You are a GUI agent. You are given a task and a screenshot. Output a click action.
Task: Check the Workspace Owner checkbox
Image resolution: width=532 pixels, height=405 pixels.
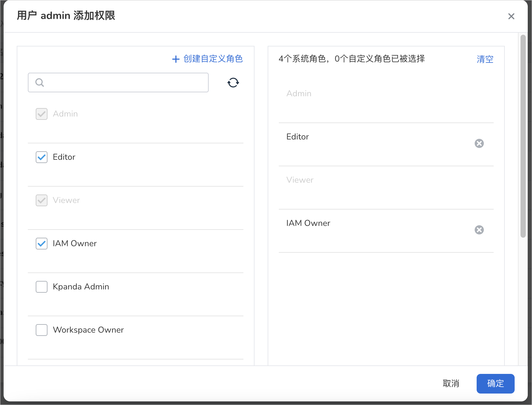42,330
